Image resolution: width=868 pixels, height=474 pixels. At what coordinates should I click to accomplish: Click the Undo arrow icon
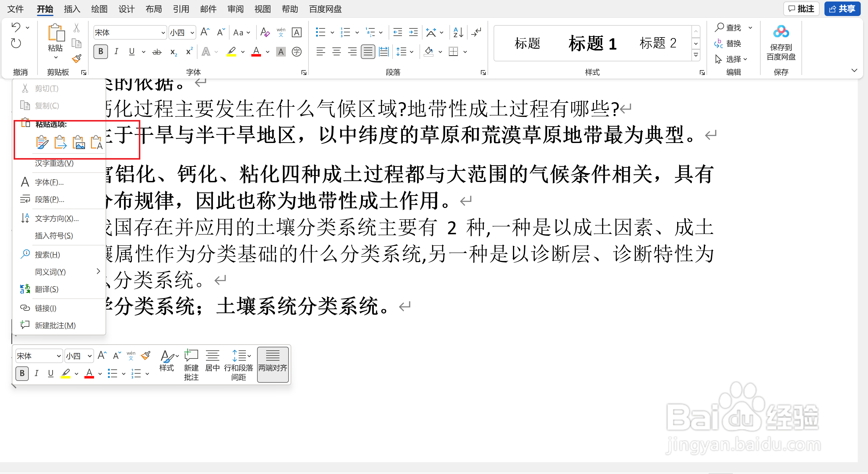15,27
